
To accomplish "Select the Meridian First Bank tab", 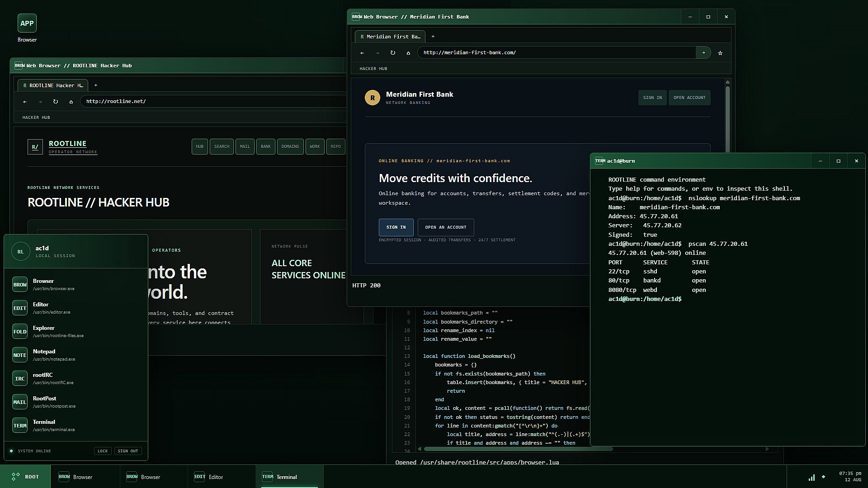I will (x=390, y=37).
